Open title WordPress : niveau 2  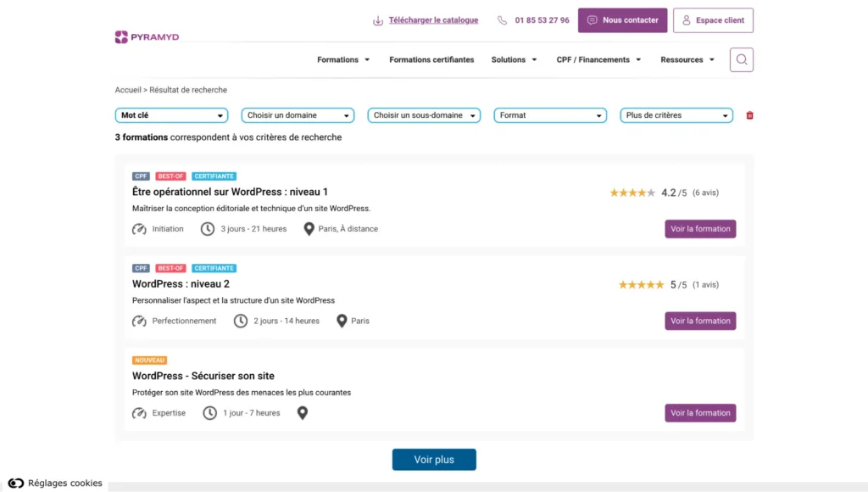pyautogui.click(x=181, y=283)
